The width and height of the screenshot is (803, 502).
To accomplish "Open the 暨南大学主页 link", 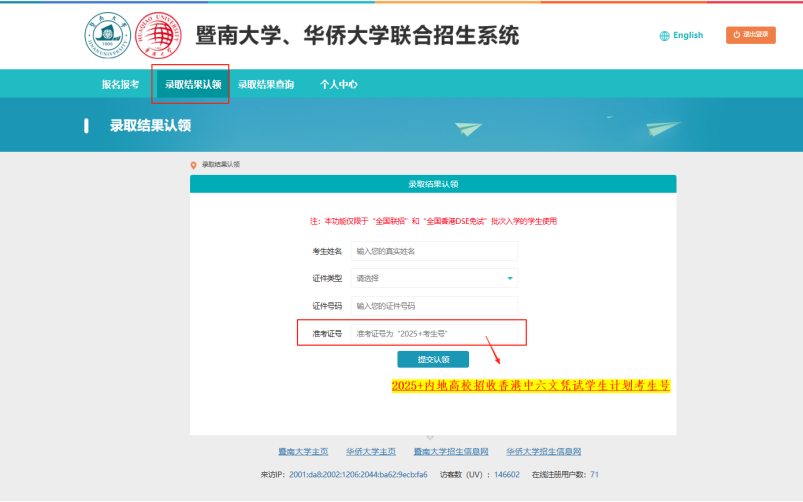I will 303,451.
